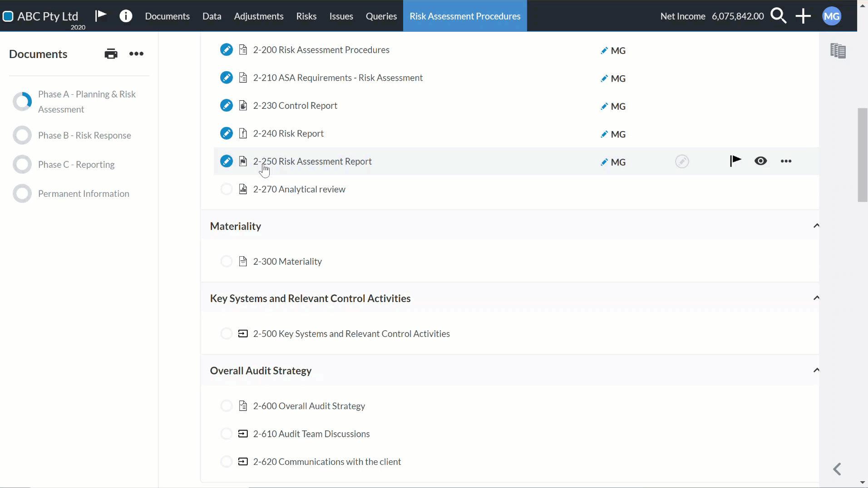The width and height of the screenshot is (868, 488).
Task: Open the engagement information icon
Action: click(126, 16)
